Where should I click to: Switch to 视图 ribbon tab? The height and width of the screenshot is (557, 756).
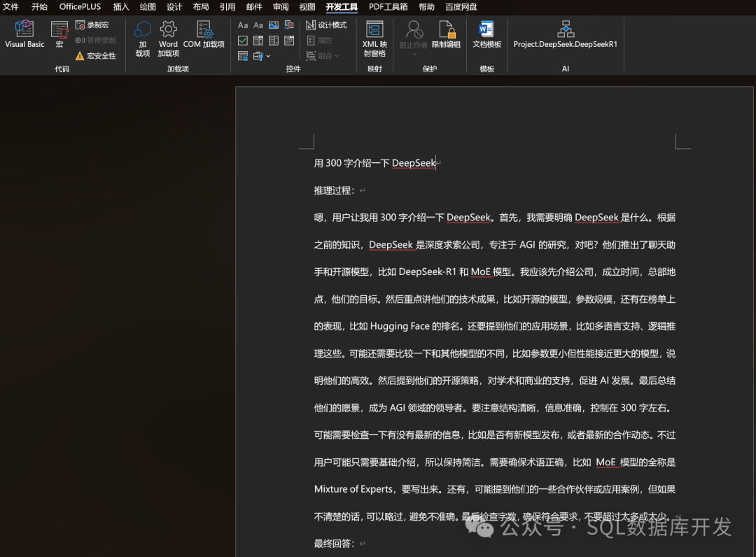tap(307, 7)
